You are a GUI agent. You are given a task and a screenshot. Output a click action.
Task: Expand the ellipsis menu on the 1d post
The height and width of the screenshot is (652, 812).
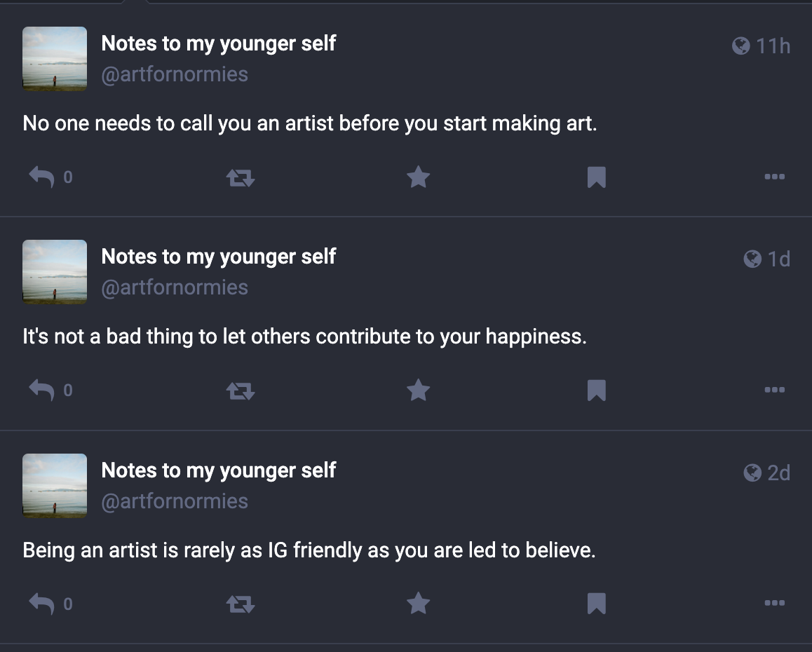tap(774, 390)
